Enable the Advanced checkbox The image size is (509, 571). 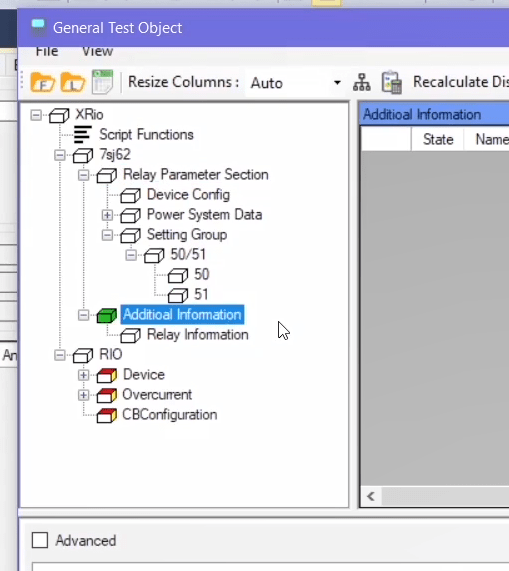(40, 540)
